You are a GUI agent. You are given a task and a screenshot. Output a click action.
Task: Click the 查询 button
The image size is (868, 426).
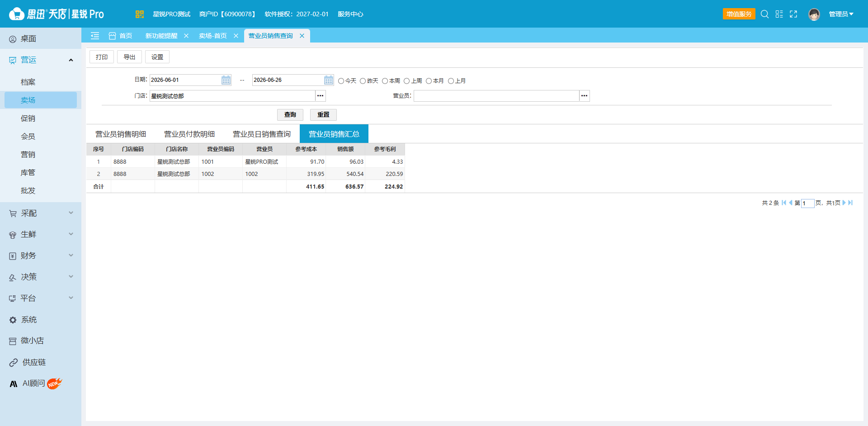tap(290, 114)
